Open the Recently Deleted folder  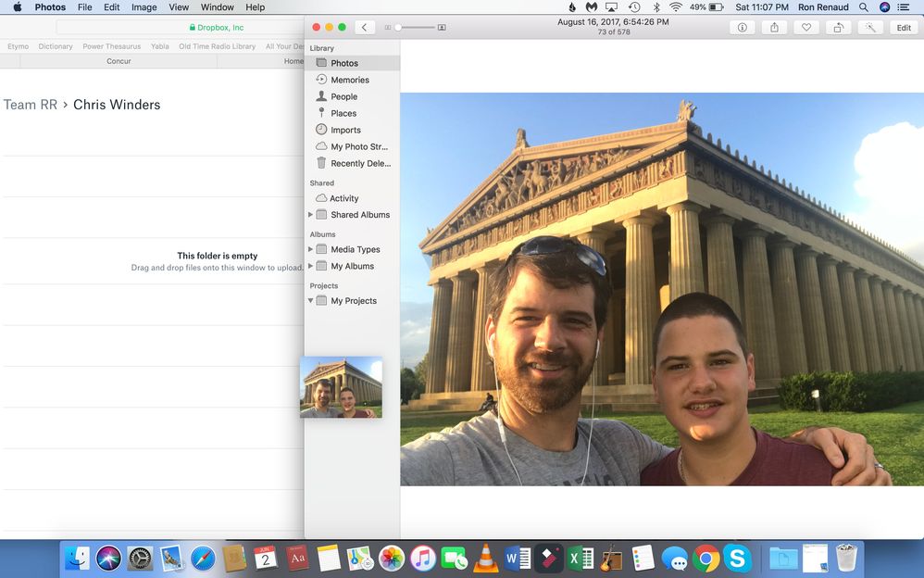coord(356,163)
